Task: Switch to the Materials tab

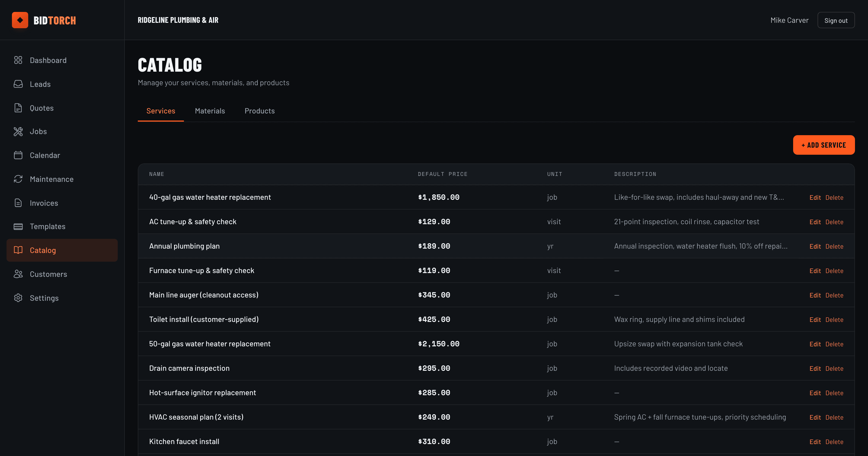Action: tap(210, 111)
